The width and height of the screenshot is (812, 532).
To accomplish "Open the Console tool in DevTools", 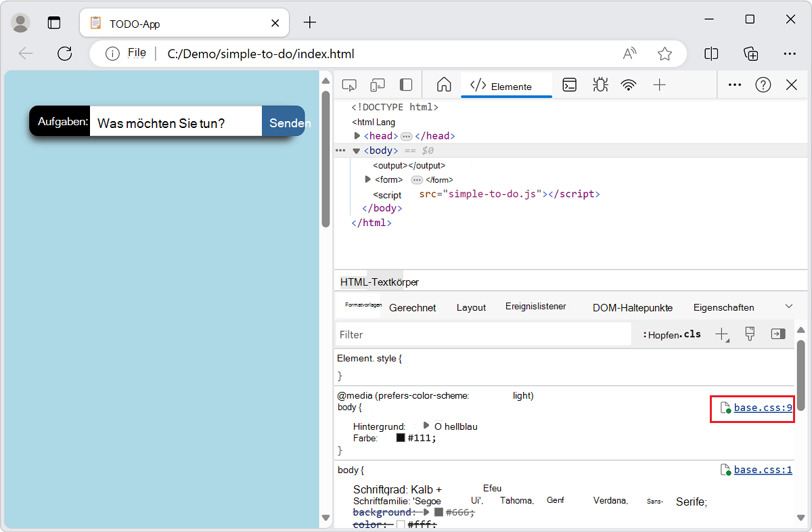I will pos(569,85).
